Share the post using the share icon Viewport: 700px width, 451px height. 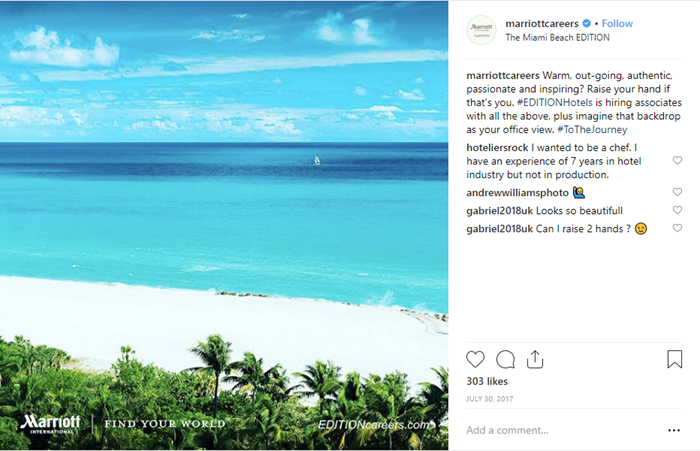point(534,359)
